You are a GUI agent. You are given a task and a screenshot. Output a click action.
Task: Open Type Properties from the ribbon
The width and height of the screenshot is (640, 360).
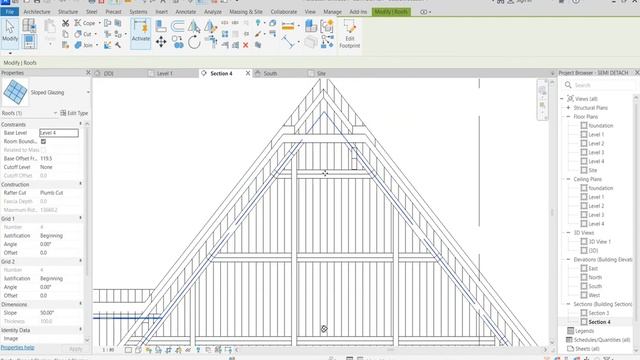click(29, 26)
